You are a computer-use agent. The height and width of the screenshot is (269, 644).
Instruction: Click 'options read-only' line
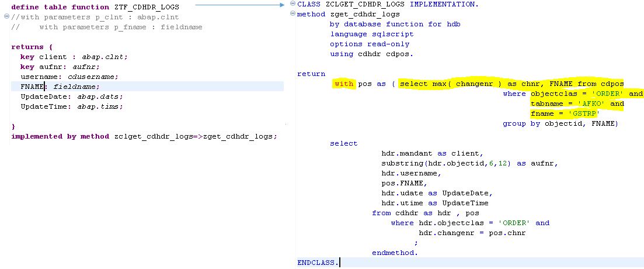click(x=370, y=44)
